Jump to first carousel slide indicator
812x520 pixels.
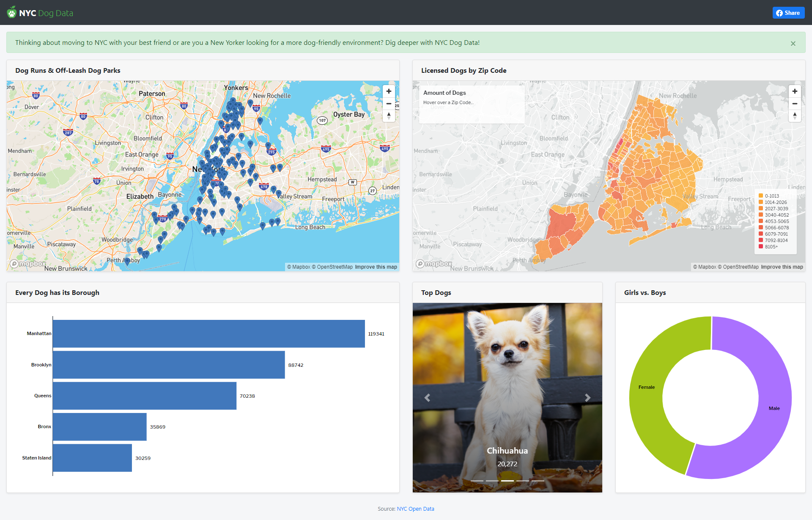(477, 481)
